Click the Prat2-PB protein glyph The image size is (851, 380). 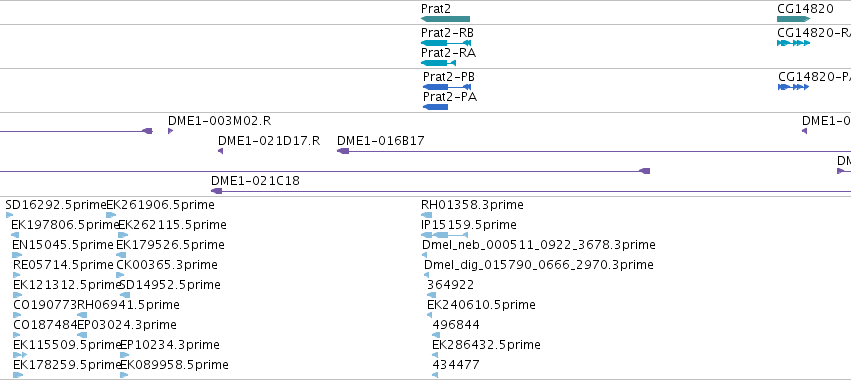447,87
